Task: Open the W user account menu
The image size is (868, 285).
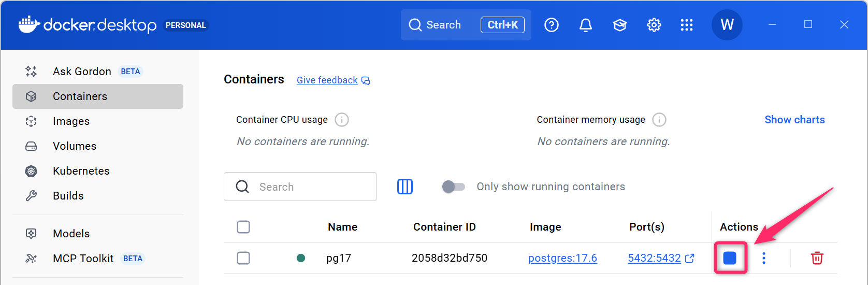Action: (x=727, y=25)
